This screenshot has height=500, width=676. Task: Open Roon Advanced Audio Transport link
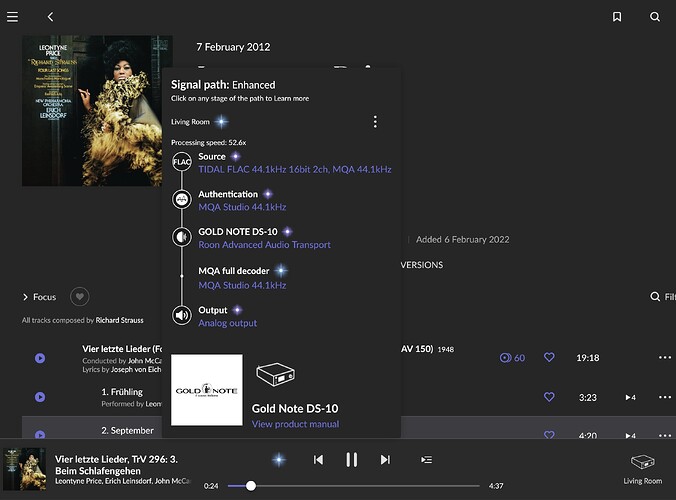pos(264,245)
